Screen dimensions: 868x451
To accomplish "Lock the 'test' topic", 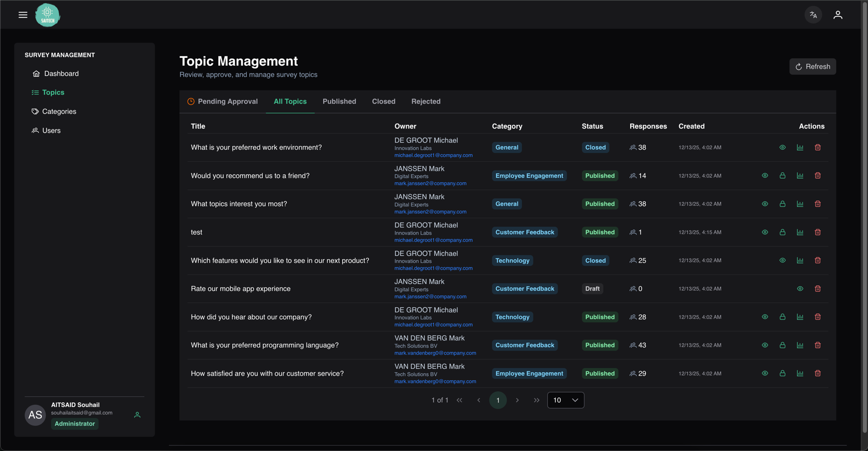I will (x=783, y=233).
